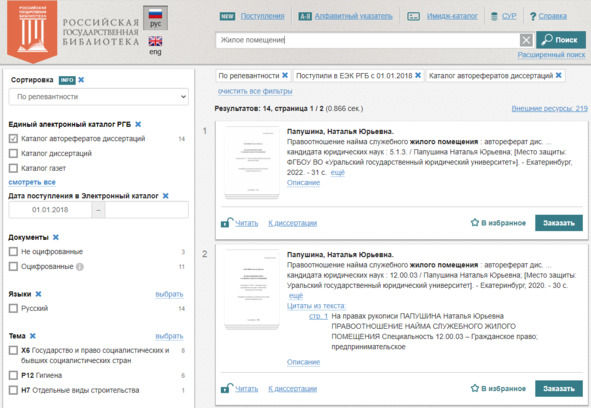Click info icon beside Оцифрованные
Screen dimensions: 591x408
coord(80,267)
